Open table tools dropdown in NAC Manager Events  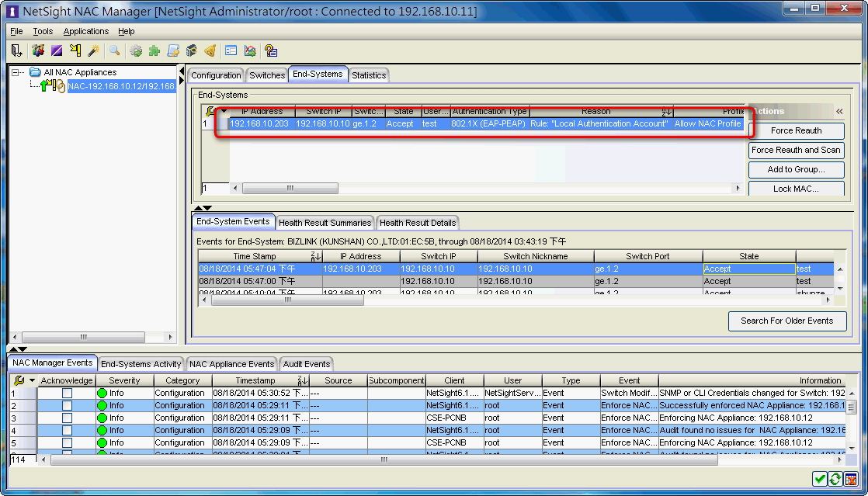coord(32,381)
